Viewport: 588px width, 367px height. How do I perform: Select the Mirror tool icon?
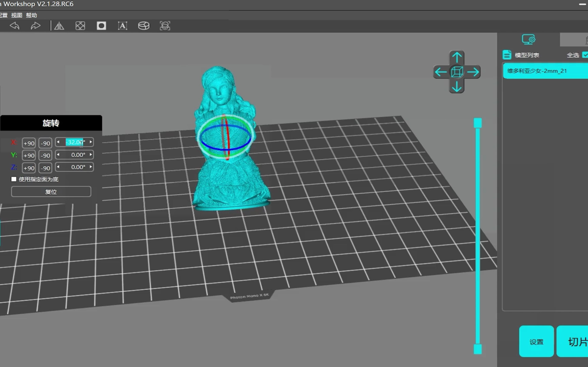(x=59, y=25)
